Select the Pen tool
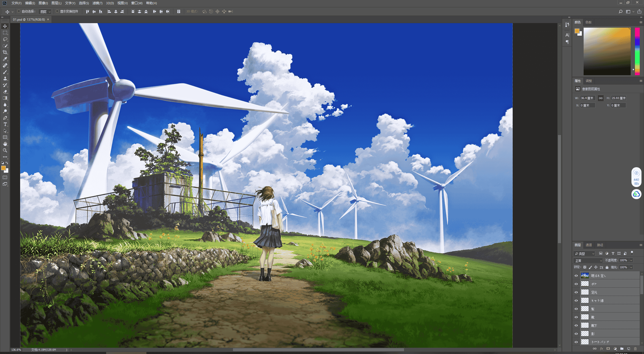 point(5,118)
